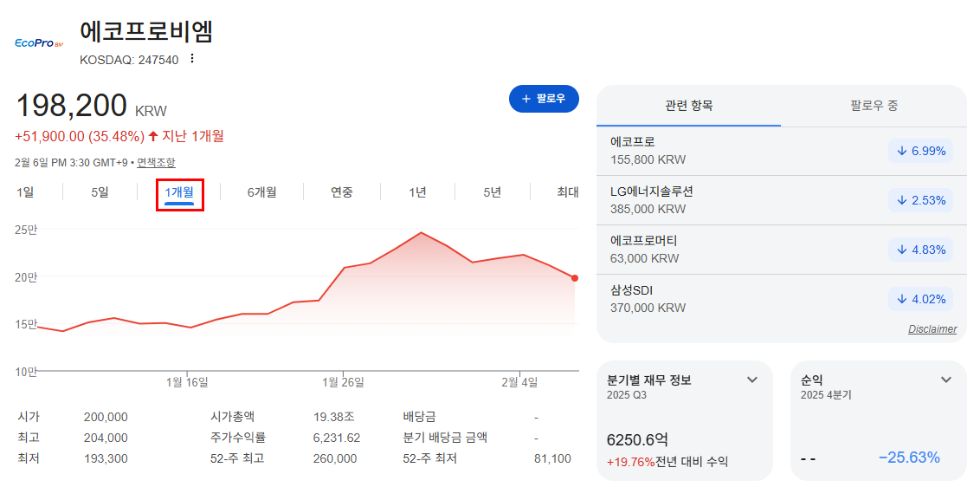Click the 52-주 최고 value 260,000
This screenshot has height=487, width=980.
click(x=335, y=458)
